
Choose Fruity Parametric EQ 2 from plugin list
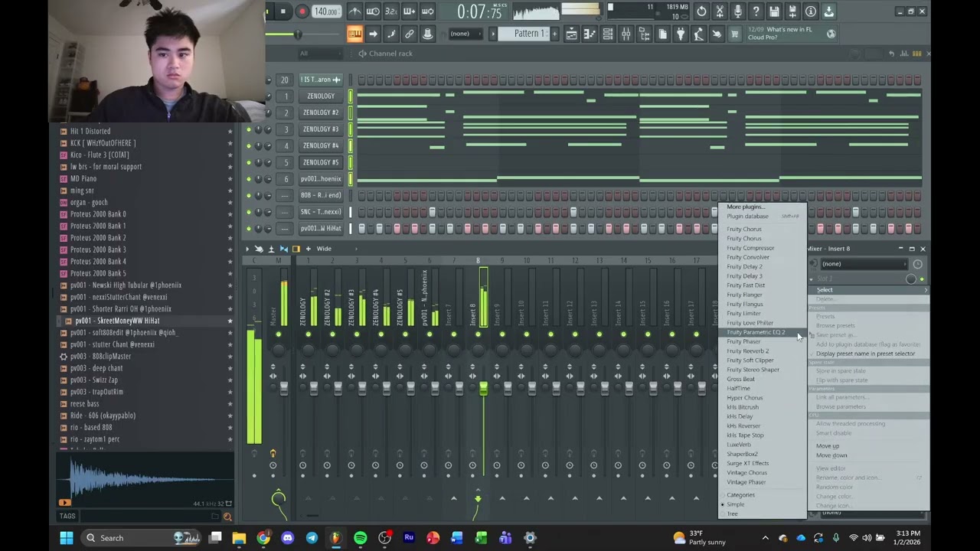click(x=763, y=332)
